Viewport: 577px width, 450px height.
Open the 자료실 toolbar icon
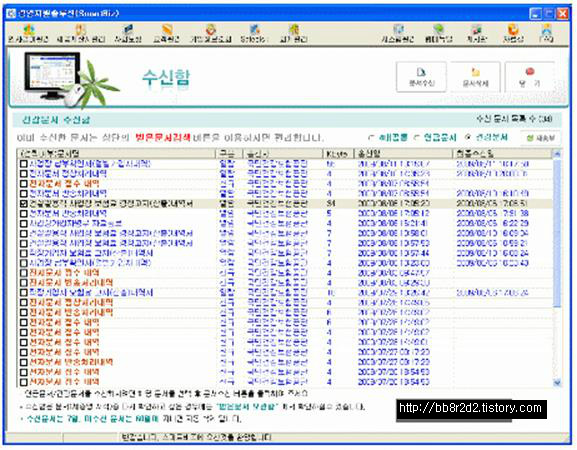pyautogui.click(x=513, y=34)
